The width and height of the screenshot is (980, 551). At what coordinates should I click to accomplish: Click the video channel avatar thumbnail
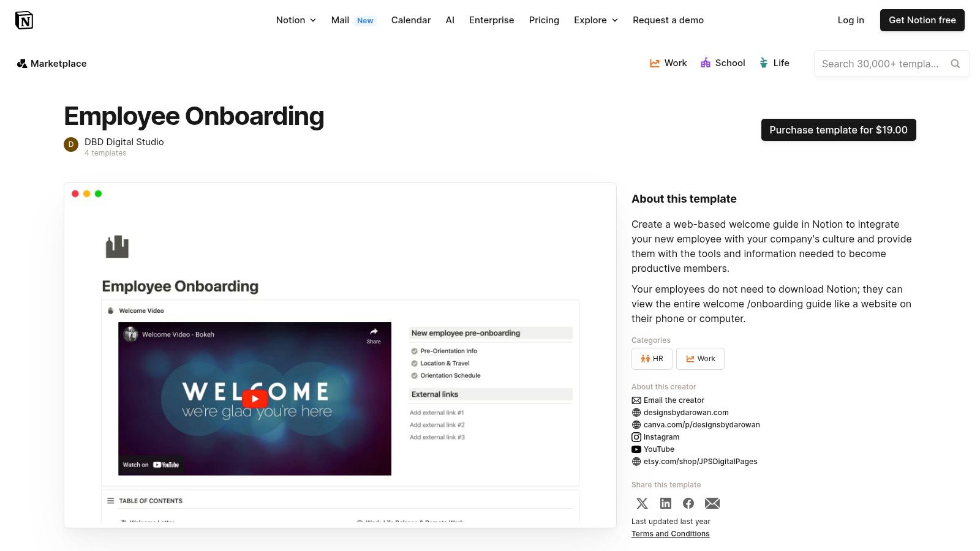[130, 334]
